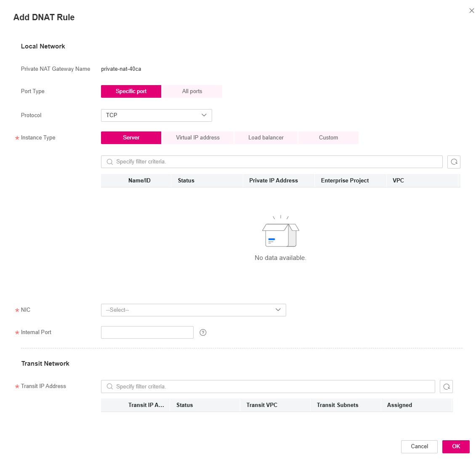Switch the port type to All ports
Screen dimensions: 476x463
(x=192, y=91)
